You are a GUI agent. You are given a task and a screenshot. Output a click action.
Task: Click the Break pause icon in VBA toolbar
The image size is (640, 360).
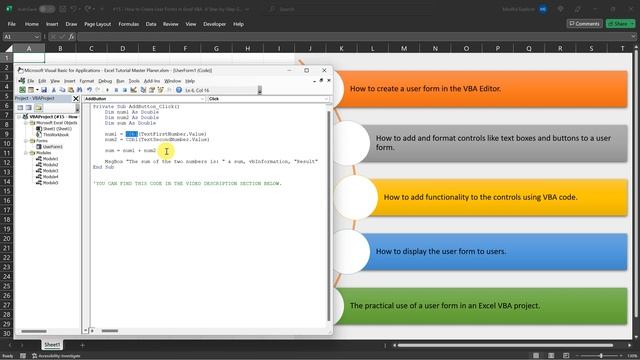116,90
